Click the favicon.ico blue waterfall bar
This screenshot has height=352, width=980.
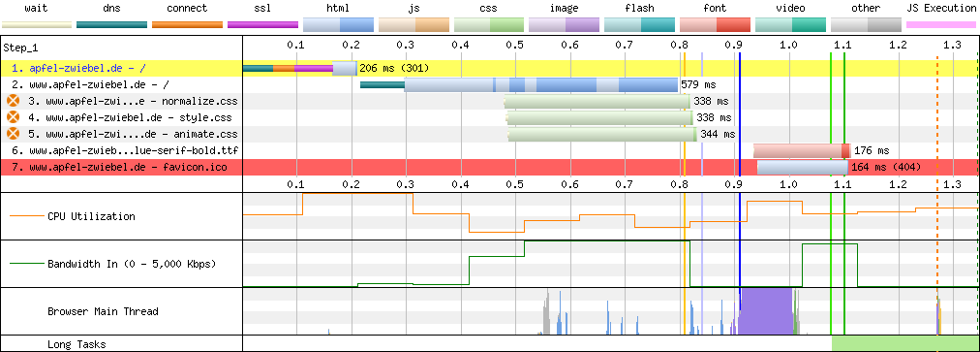pos(803,167)
